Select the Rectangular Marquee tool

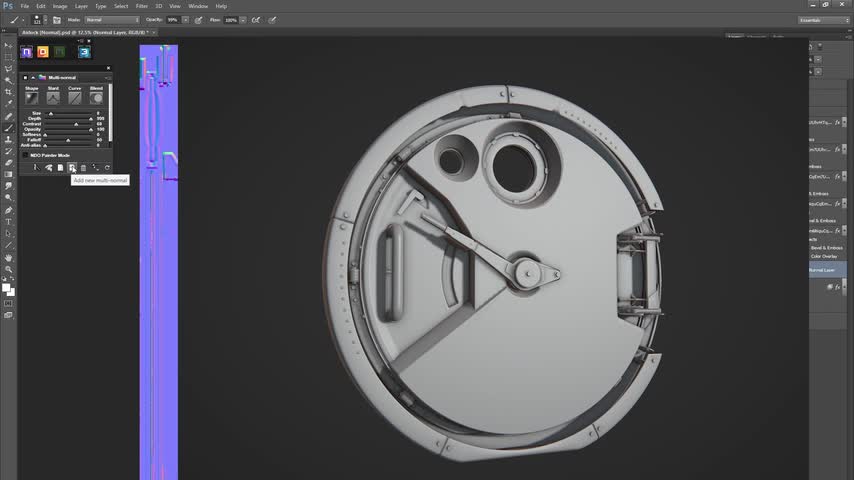[8, 57]
